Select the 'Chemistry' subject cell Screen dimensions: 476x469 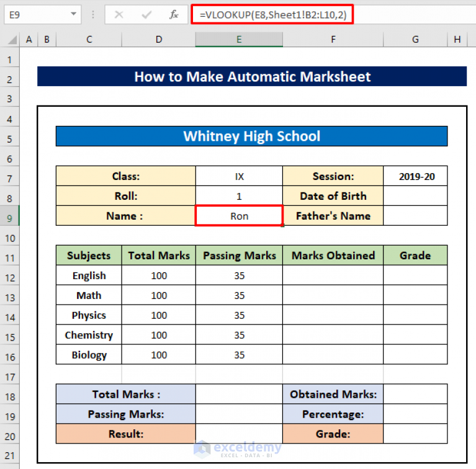pyautogui.click(x=89, y=334)
